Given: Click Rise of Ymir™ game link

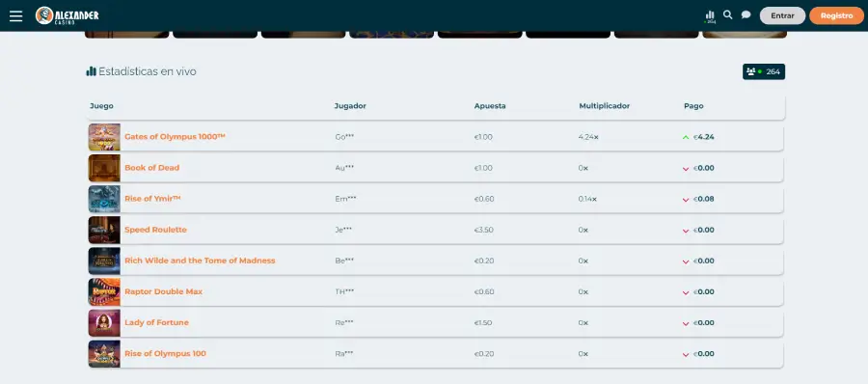Looking at the screenshot, I should [152, 199].
